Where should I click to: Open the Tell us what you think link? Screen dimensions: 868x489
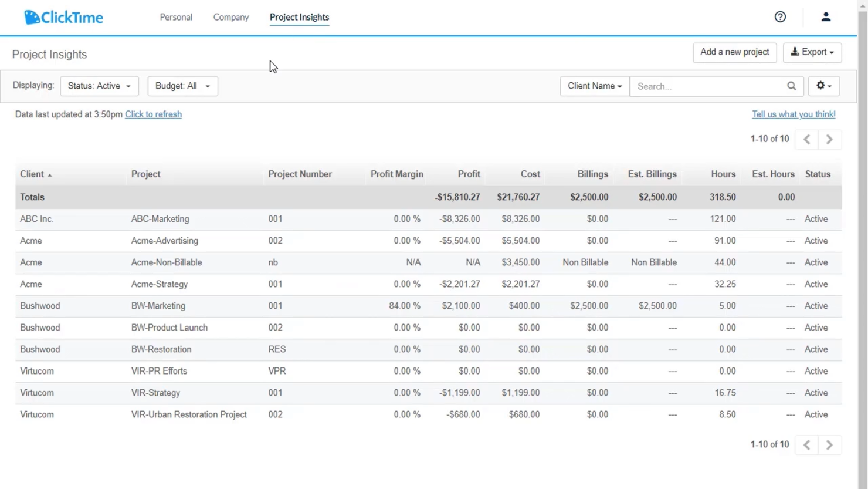coord(794,114)
